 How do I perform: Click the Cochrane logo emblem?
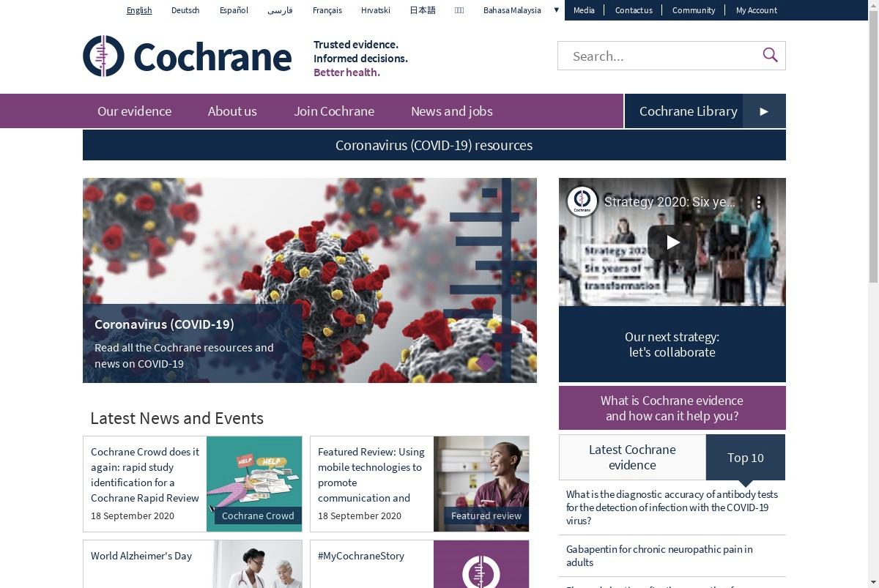103,56
